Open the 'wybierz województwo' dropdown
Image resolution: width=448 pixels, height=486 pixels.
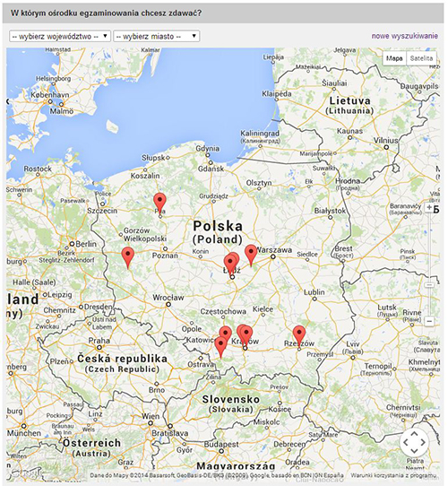(60, 36)
